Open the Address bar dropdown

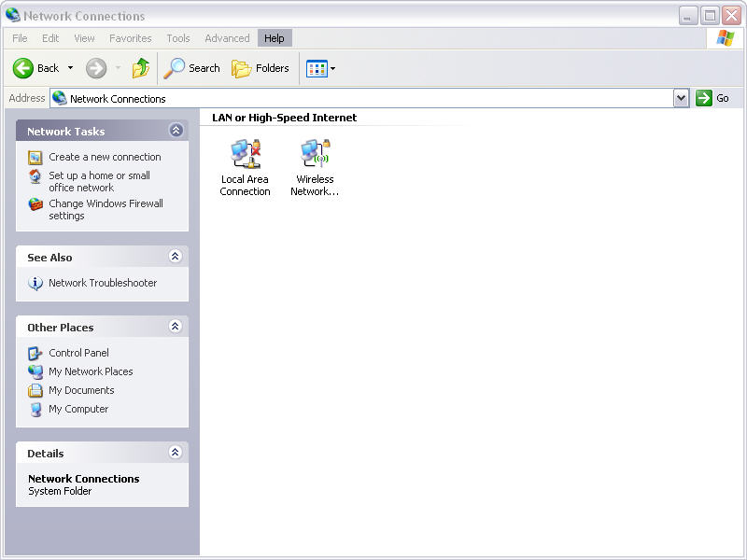681,98
